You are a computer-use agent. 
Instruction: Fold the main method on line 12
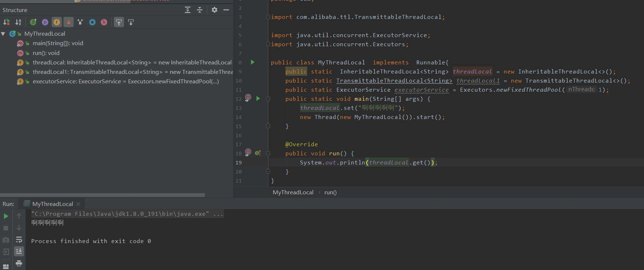[x=268, y=99]
